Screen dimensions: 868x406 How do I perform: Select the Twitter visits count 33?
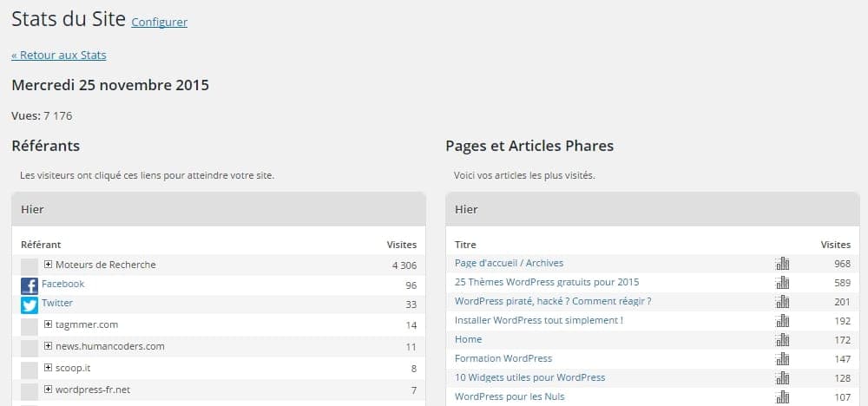point(411,304)
